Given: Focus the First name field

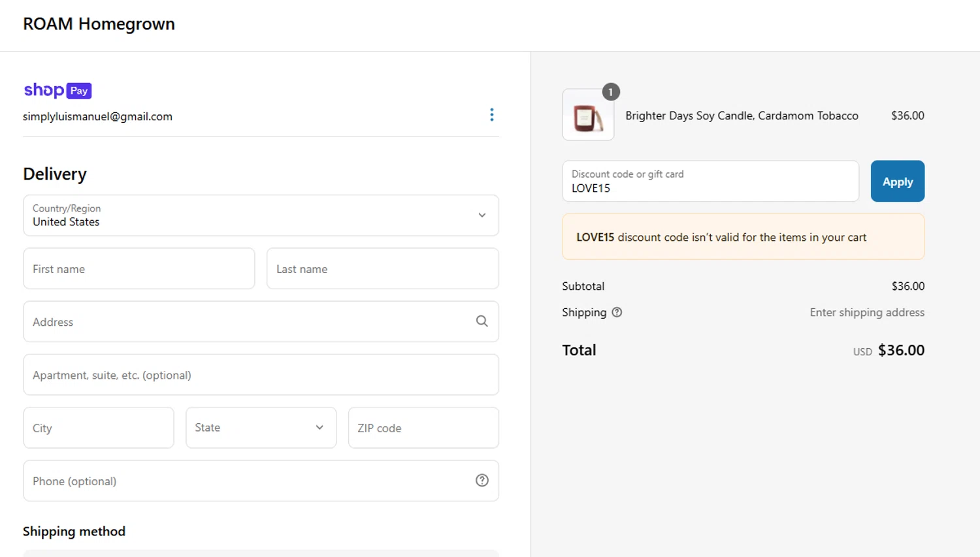Looking at the screenshot, I should click(x=139, y=268).
